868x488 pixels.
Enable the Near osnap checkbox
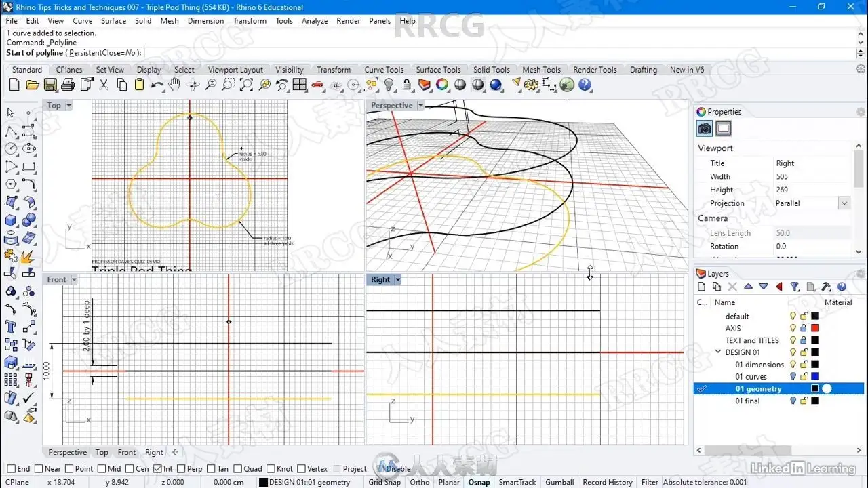[x=38, y=468]
